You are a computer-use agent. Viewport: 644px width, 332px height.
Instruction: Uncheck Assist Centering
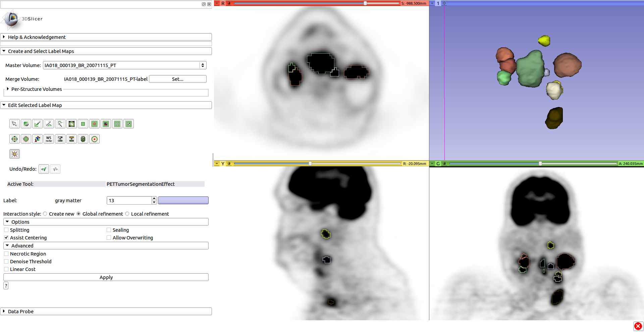6,238
